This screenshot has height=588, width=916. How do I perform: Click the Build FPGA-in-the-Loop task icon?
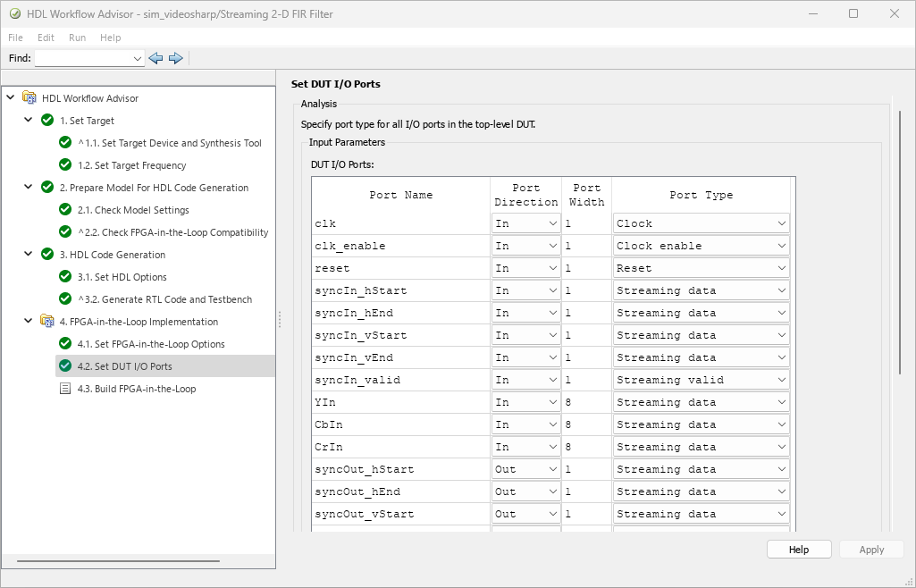(64, 389)
